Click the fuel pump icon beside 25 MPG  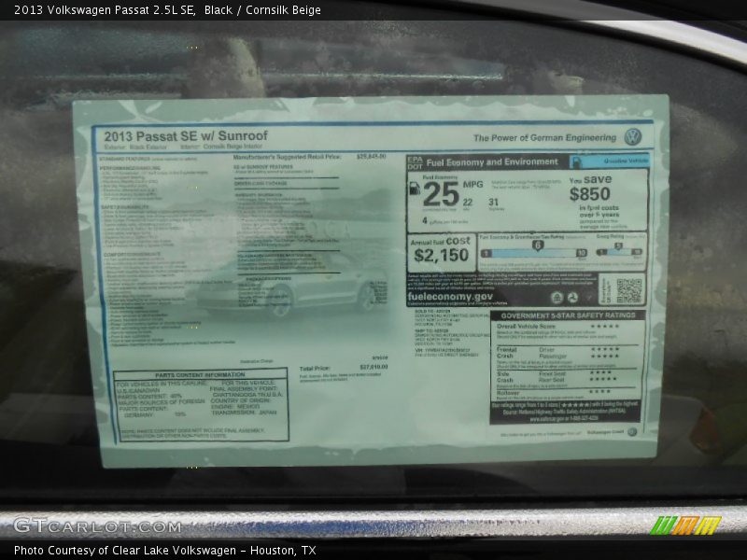point(415,189)
